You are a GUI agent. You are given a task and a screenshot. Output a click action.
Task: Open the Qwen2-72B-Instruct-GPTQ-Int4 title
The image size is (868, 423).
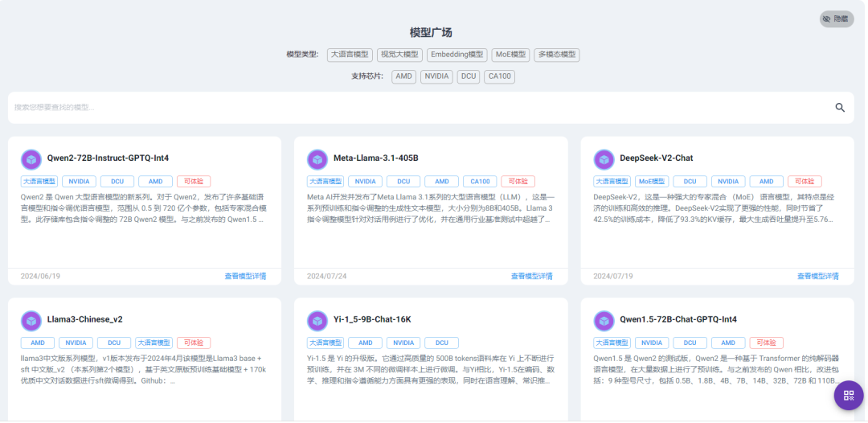pos(108,158)
